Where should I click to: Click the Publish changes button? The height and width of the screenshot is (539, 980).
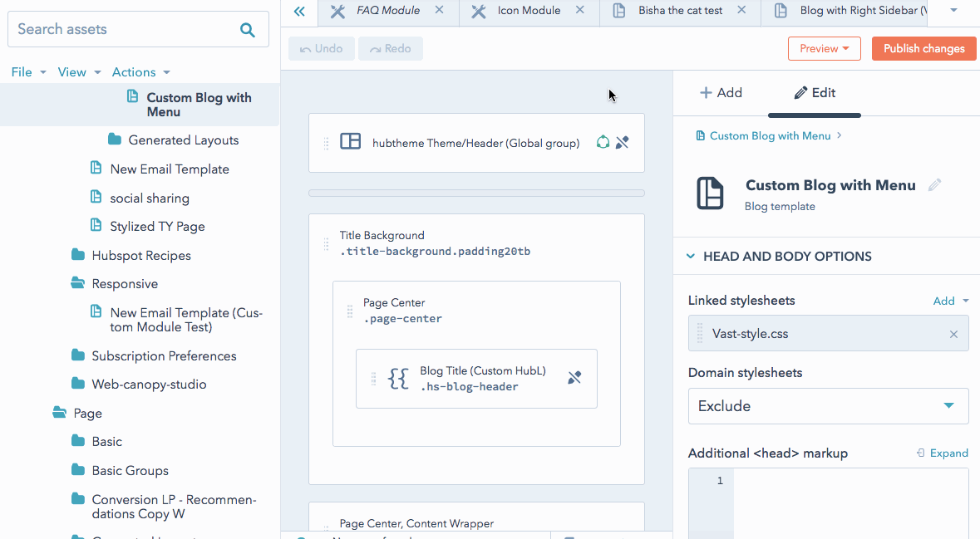pyautogui.click(x=923, y=49)
